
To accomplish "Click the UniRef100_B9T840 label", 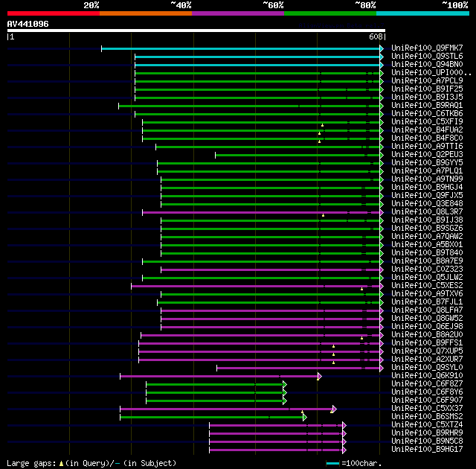I will 427,253.
